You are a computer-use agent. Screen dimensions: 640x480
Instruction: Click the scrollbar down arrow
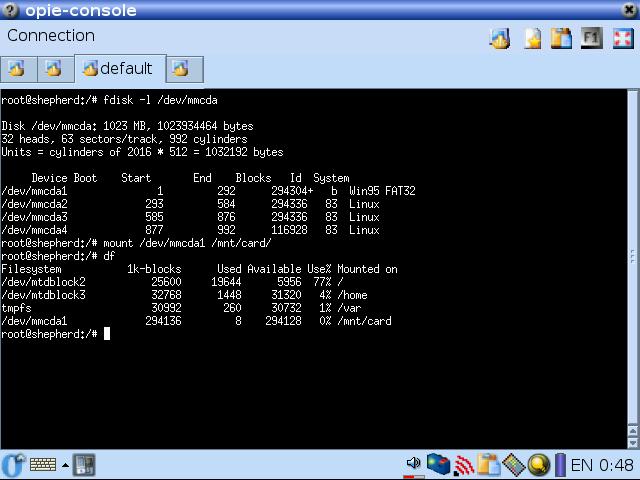pyautogui.click(x=633, y=442)
